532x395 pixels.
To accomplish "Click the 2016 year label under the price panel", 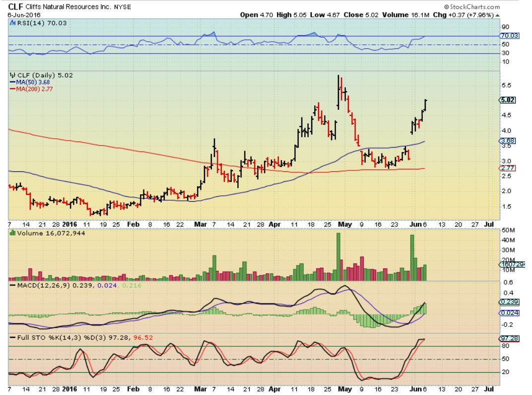I will pyautogui.click(x=69, y=224).
